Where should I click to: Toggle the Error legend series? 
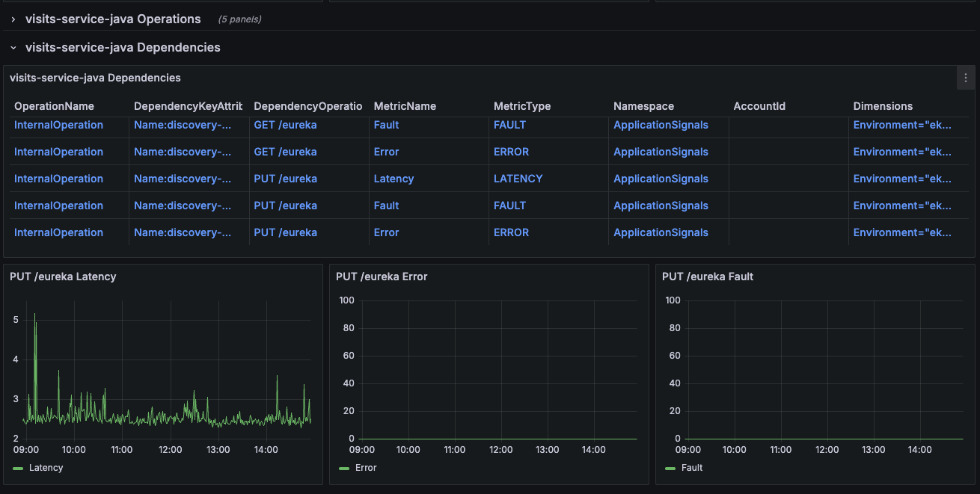pyautogui.click(x=366, y=468)
